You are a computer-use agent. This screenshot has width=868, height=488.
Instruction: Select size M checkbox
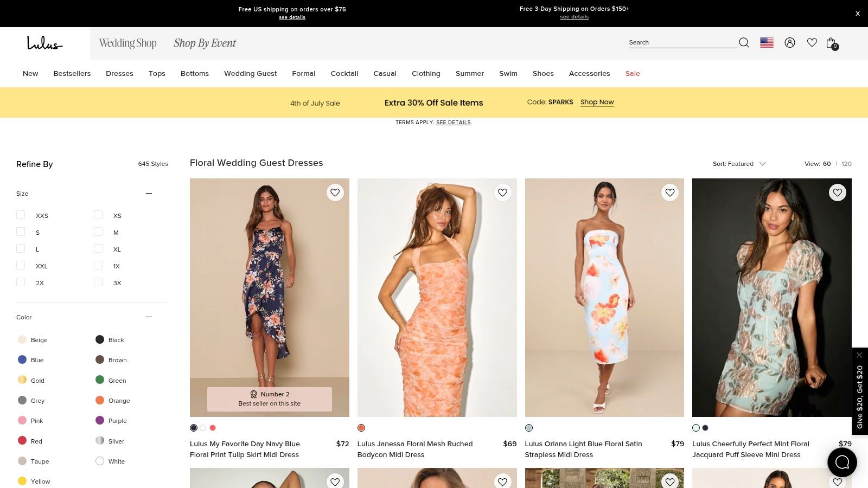click(x=98, y=232)
